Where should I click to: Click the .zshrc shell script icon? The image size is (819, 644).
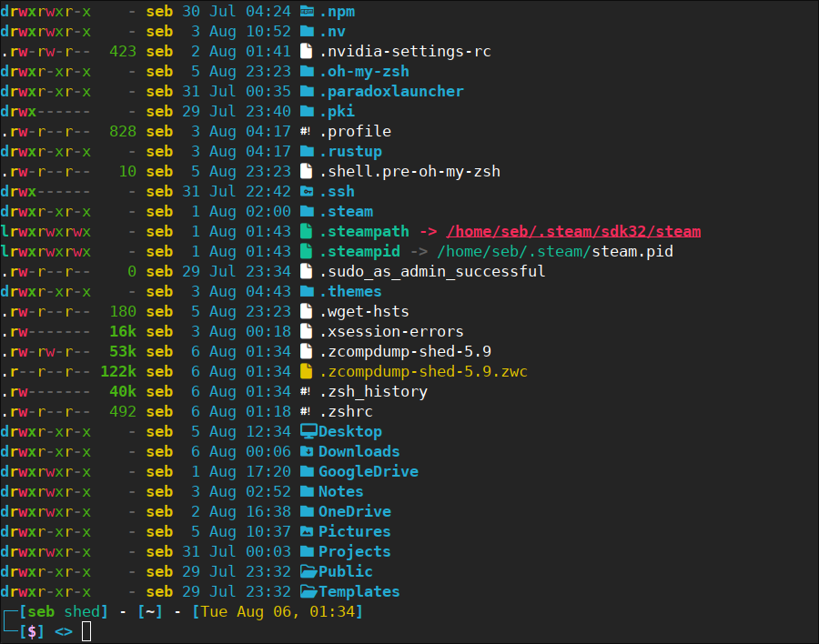click(308, 411)
